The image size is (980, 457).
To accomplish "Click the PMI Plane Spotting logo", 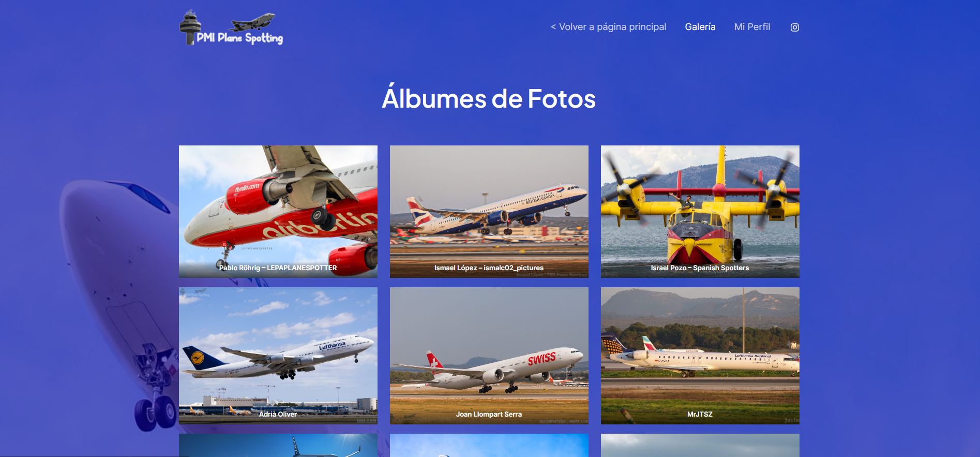I will 231,27.
